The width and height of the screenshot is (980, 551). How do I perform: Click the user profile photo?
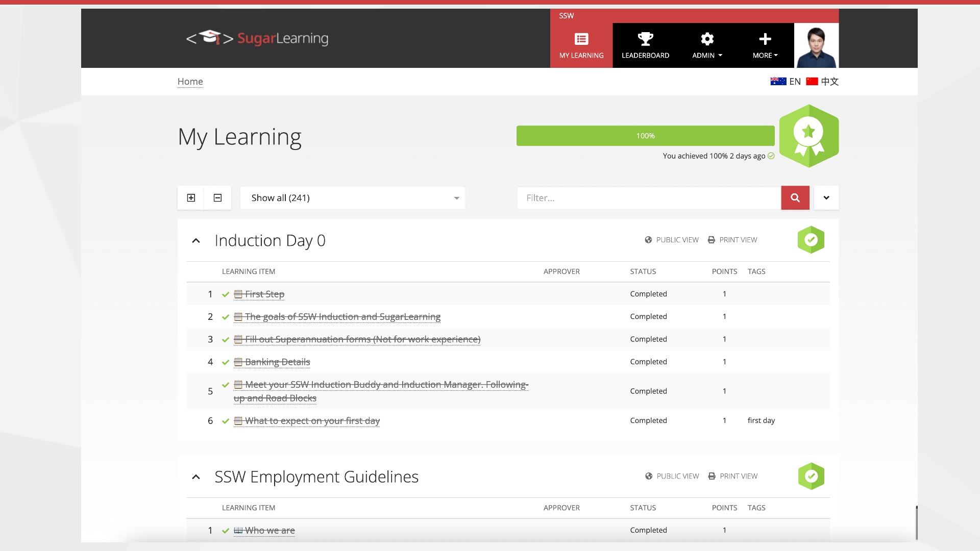[816, 45]
